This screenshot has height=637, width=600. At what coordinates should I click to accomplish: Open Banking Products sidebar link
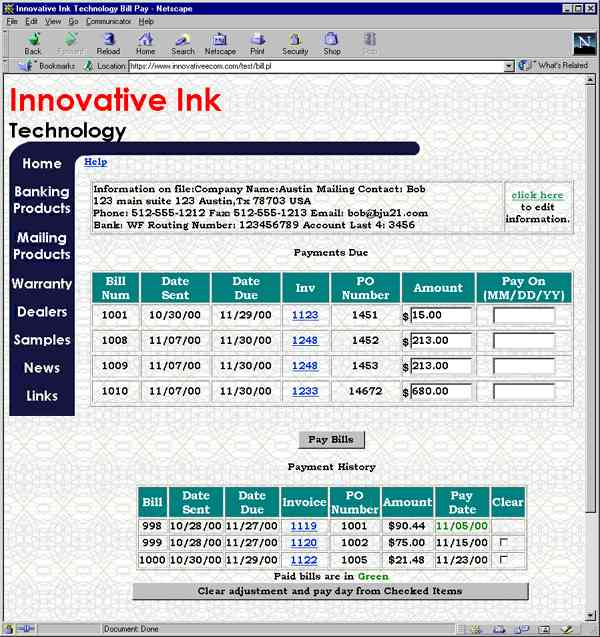(42, 200)
